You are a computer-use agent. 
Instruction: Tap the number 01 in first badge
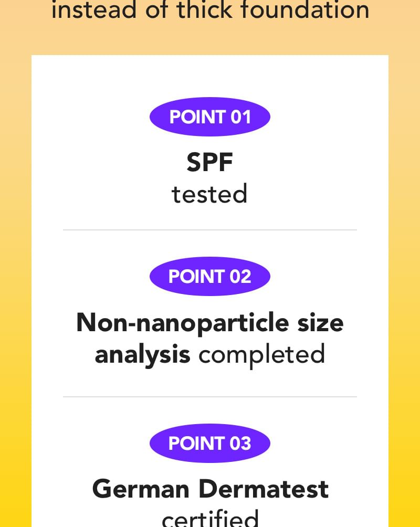click(x=241, y=117)
